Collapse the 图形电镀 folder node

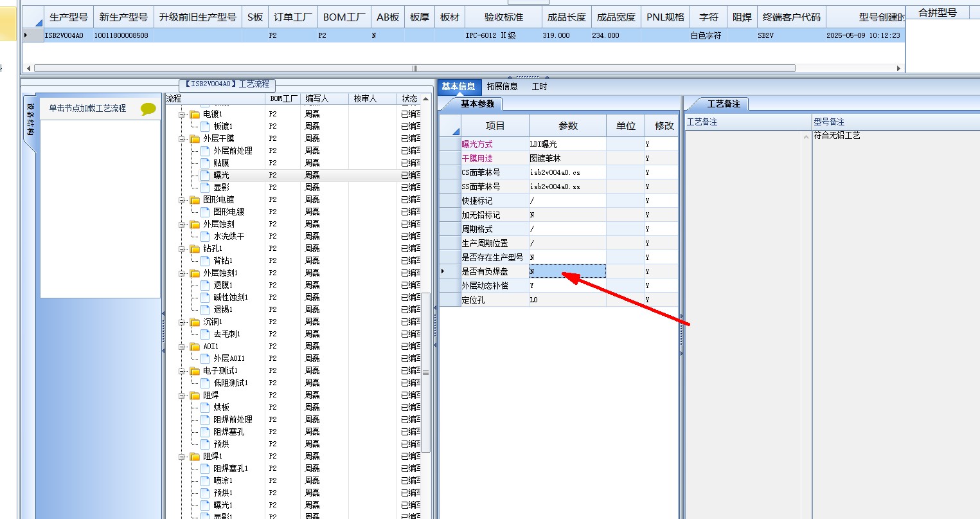coord(183,200)
